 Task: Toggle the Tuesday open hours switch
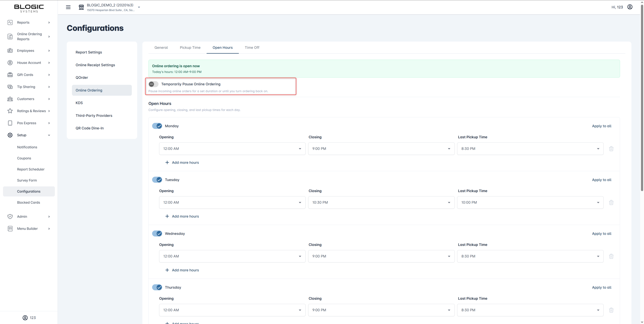(157, 180)
